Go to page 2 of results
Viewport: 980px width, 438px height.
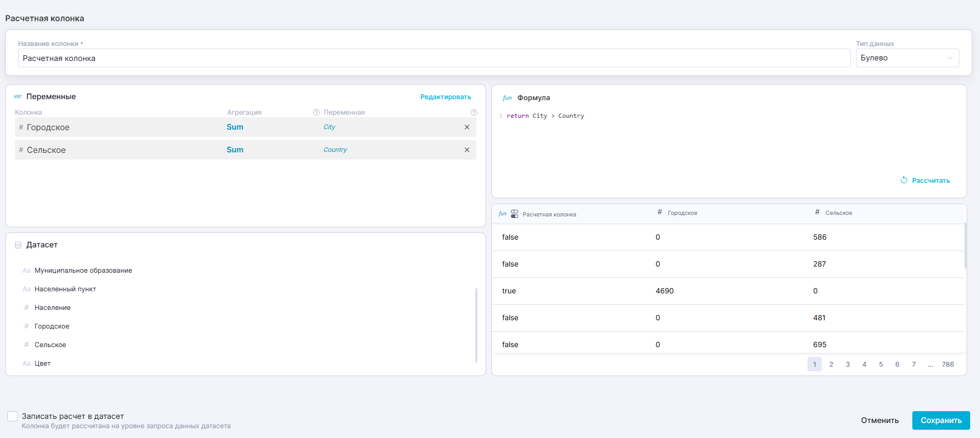(831, 364)
